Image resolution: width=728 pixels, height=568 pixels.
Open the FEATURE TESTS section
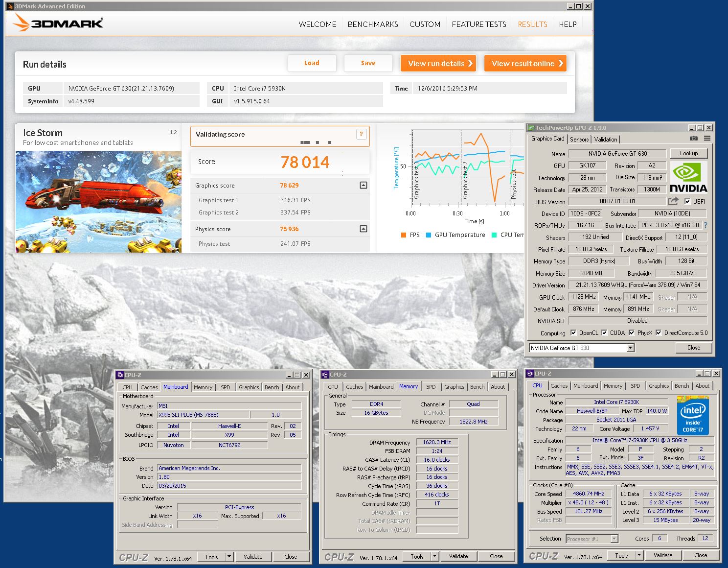click(x=479, y=24)
